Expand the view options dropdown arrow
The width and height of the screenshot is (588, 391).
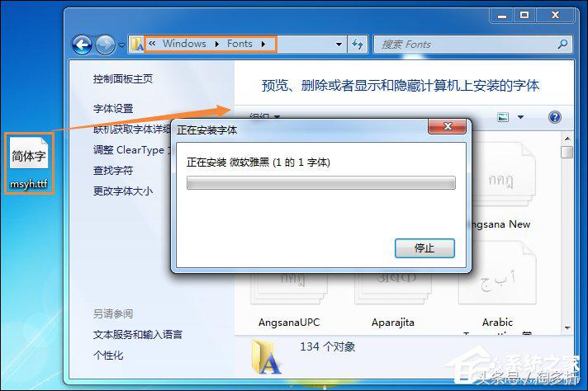pyautogui.click(x=520, y=117)
